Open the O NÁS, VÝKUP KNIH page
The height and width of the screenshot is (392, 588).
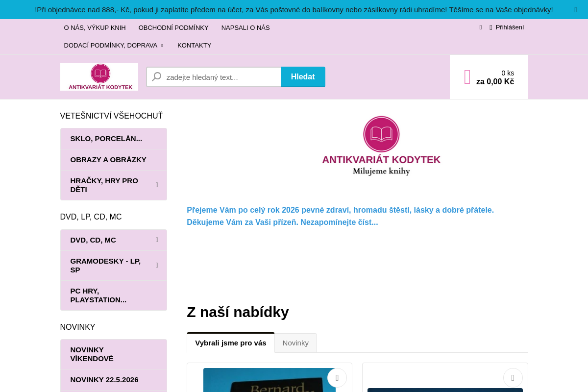click(x=95, y=28)
